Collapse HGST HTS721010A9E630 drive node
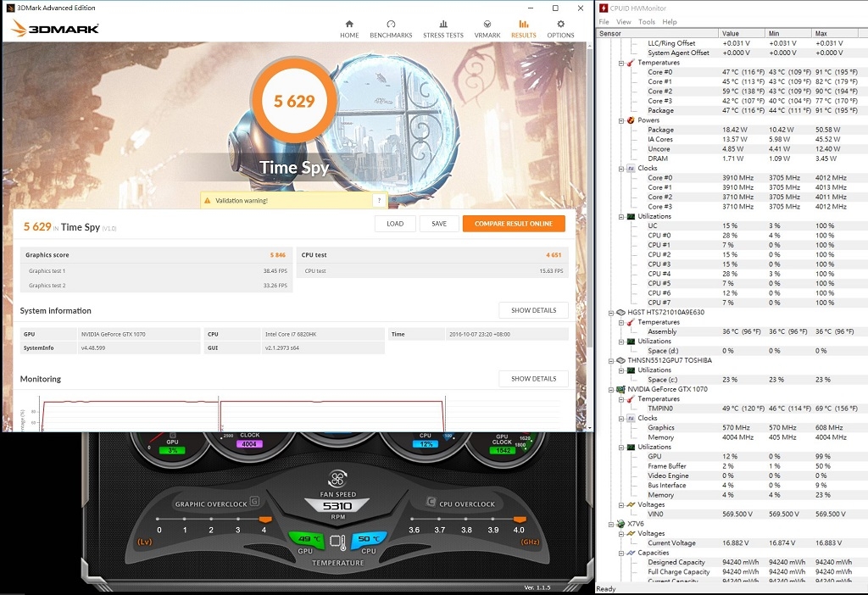The width and height of the screenshot is (868, 595). (x=611, y=313)
